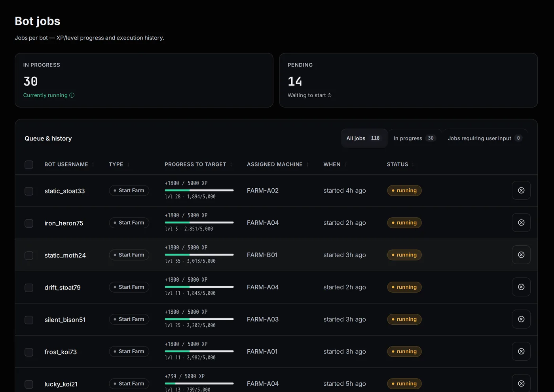Show Jobs requiring user input tab
Viewport: 554px width, 392px height.
[x=485, y=138]
